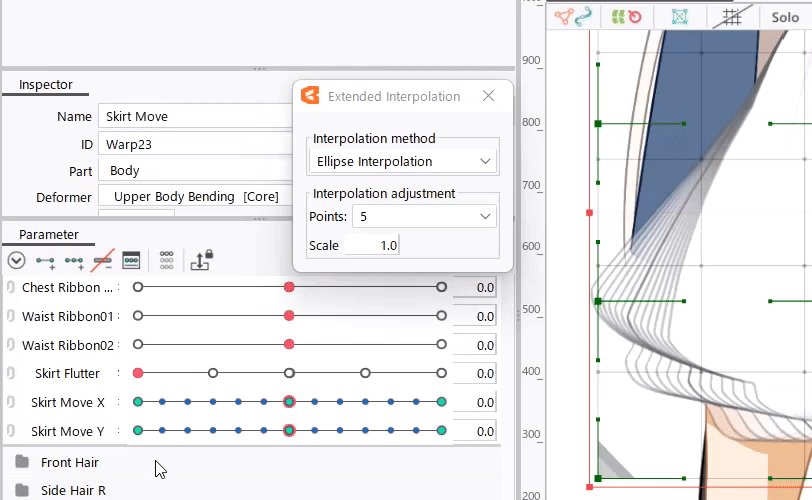Open the Deformer dropdown Upper Body Bending
The width and height of the screenshot is (812, 500).
(196, 197)
